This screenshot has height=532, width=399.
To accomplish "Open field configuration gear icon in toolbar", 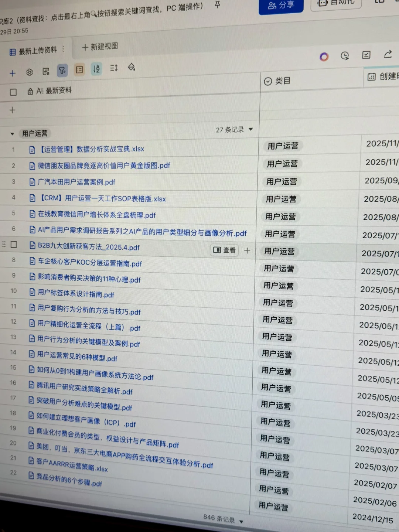I will 30,72.
